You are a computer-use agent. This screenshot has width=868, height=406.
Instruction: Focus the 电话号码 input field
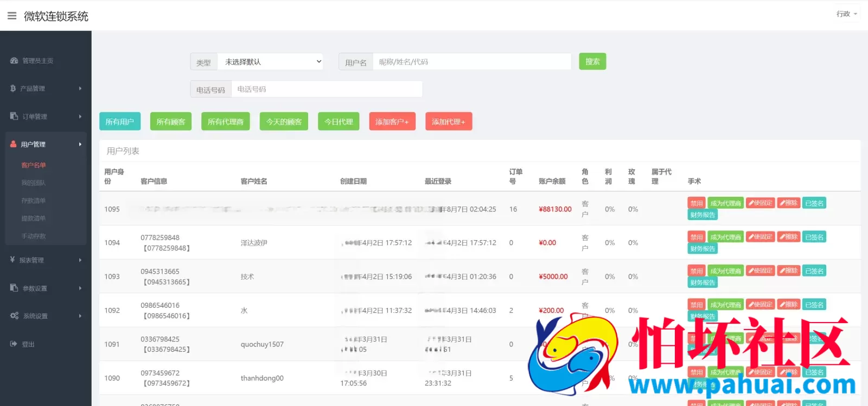click(327, 89)
